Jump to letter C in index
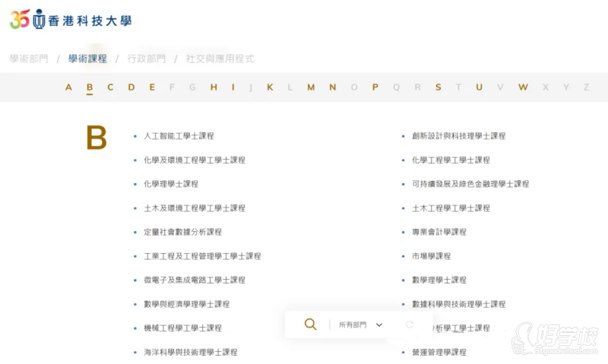Screen dimensions: 608x364 pyautogui.click(x=110, y=87)
